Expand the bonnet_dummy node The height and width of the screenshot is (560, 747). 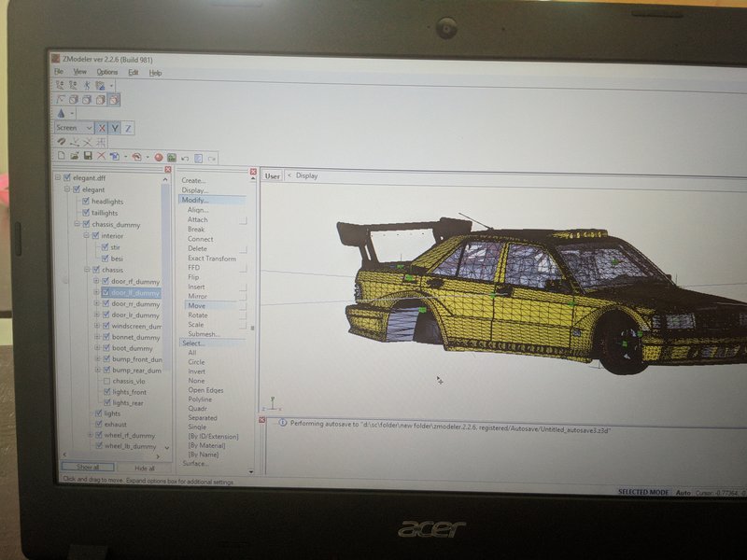tap(97, 337)
